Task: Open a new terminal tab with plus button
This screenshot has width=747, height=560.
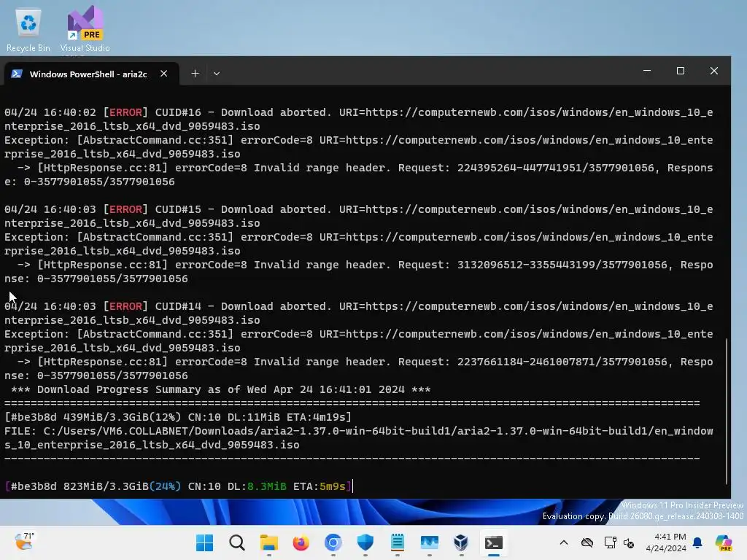Action: [195, 74]
